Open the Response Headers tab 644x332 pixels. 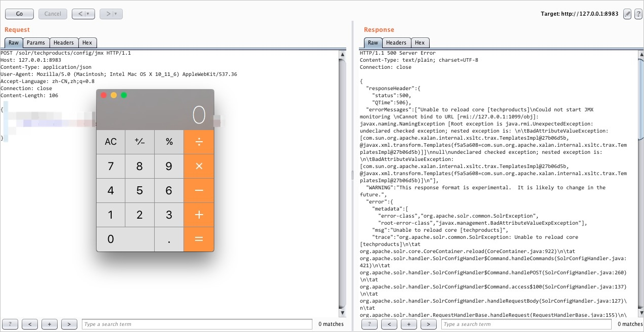[x=396, y=43]
